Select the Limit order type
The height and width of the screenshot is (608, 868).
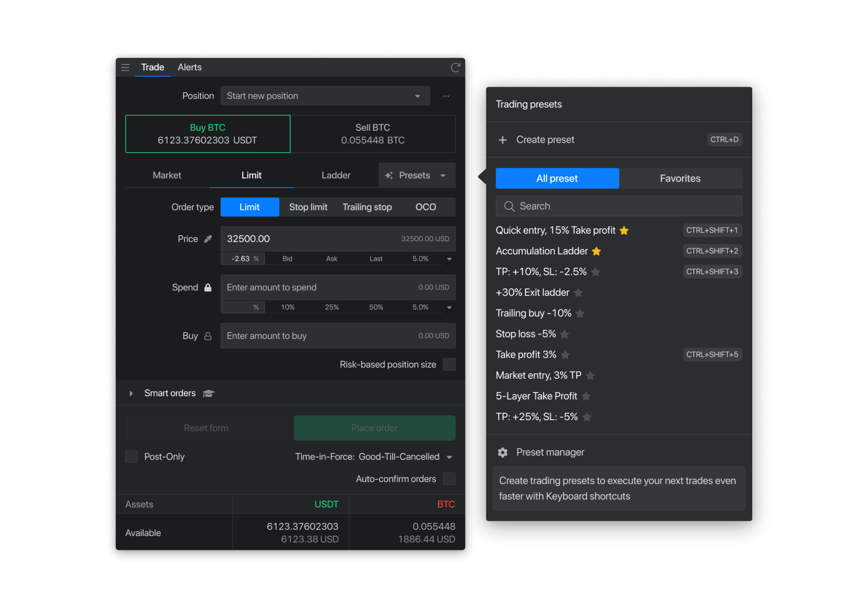click(x=250, y=207)
